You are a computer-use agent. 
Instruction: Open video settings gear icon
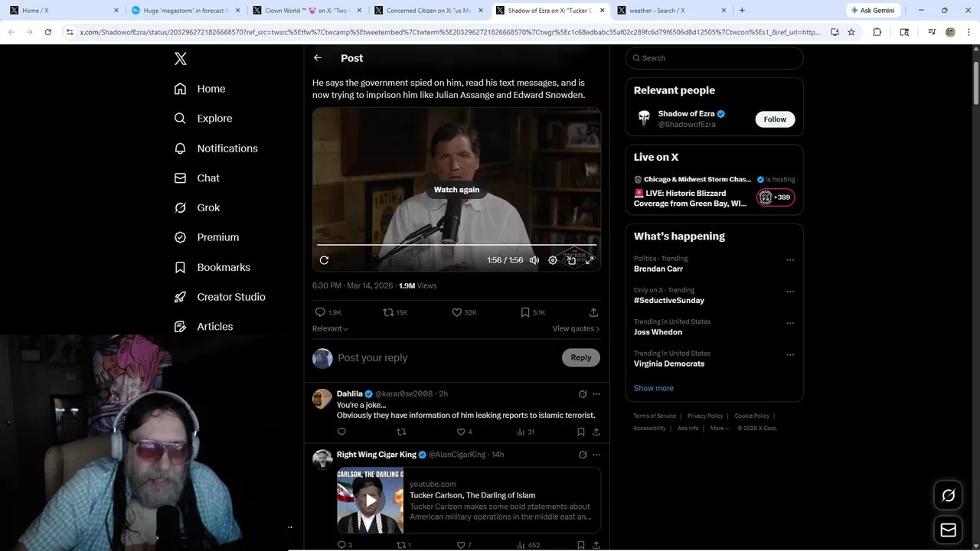pyautogui.click(x=553, y=260)
